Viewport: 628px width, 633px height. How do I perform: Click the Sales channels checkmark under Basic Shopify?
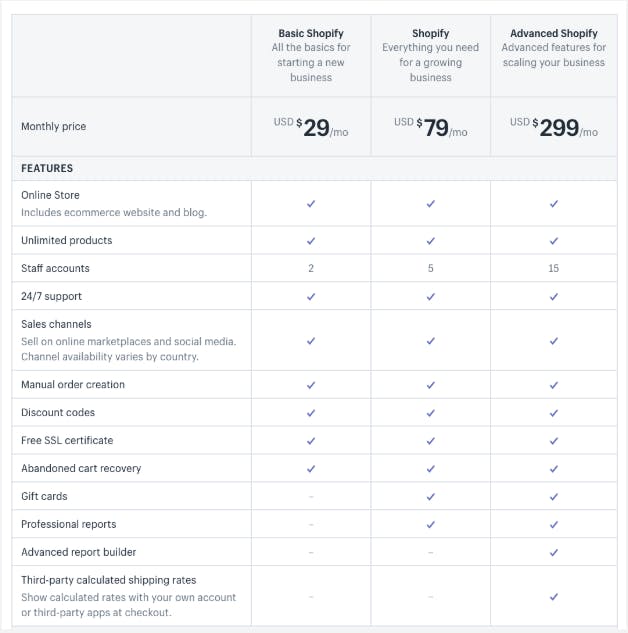point(311,340)
